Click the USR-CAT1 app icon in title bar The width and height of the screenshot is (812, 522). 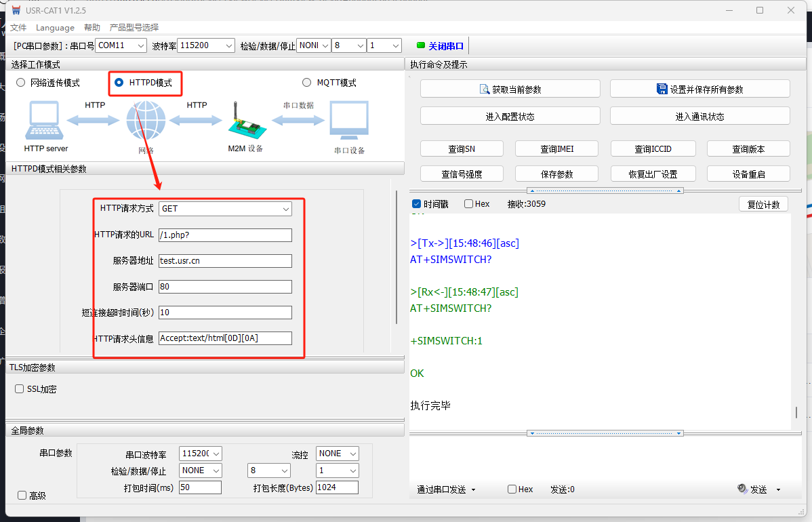coord(16,10)
